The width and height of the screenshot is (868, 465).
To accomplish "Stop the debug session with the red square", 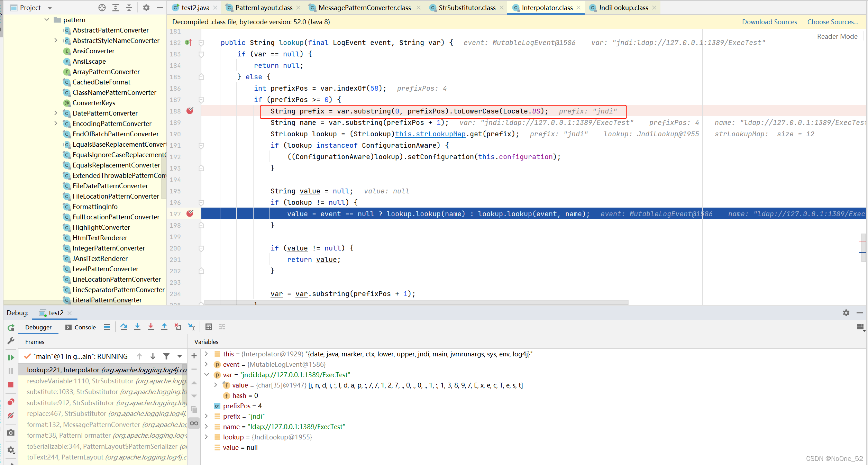I will tap(11, 385).
